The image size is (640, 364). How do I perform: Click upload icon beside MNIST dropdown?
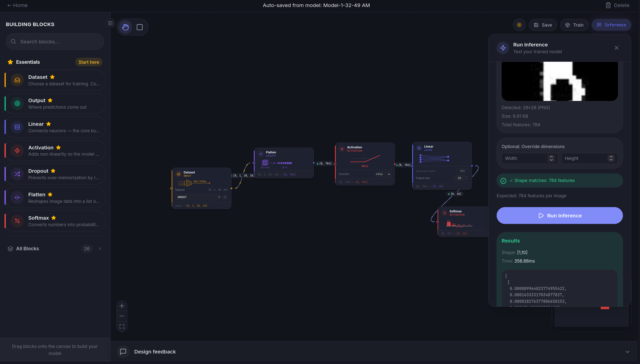click(x=225, y=197)
